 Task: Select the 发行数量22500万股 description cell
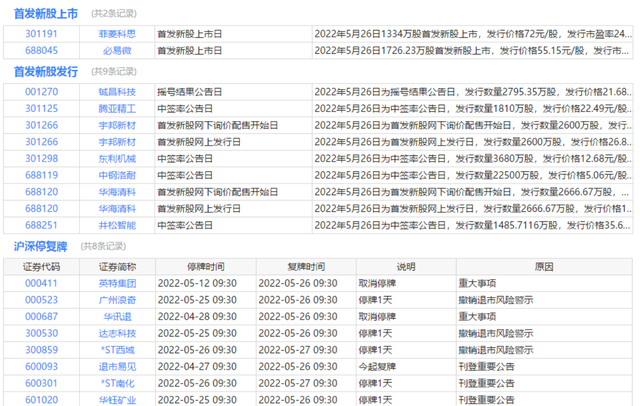click(x=473, y=175)
